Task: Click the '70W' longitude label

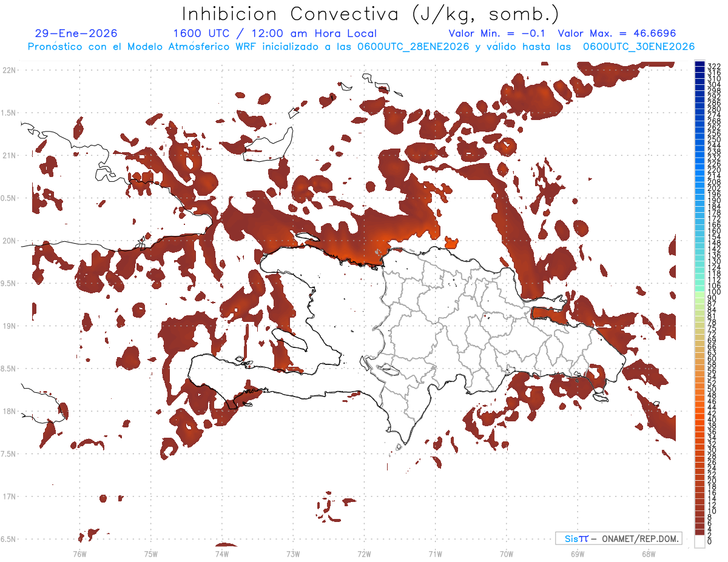Action: tap(506, 554)
